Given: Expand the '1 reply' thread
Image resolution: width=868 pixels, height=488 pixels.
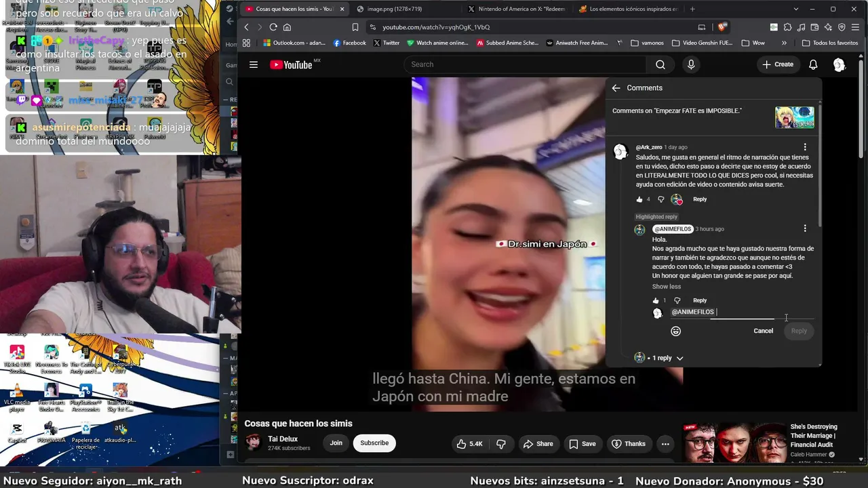Looking at the screenshot, I should [x=659, y=358].
